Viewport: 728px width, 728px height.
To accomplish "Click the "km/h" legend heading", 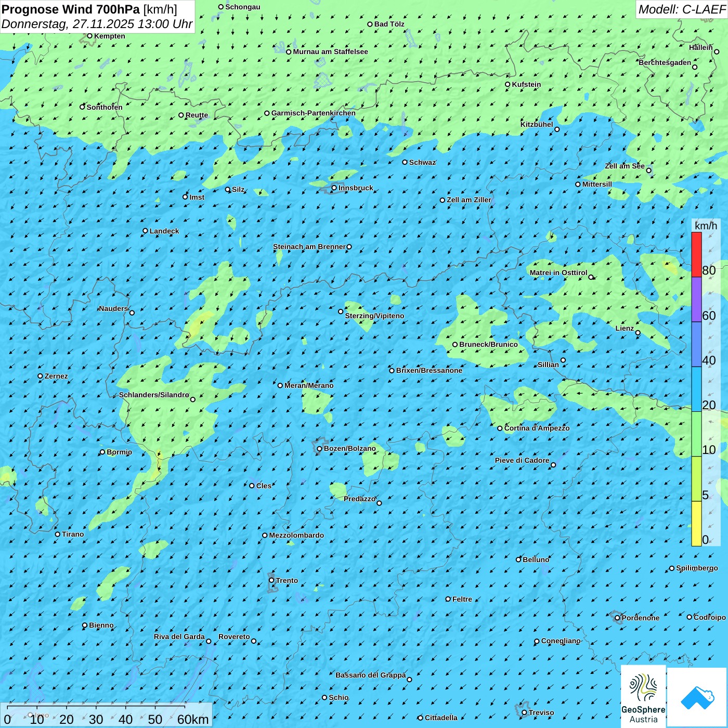I will pyautogui.click(x=706, y=226).
